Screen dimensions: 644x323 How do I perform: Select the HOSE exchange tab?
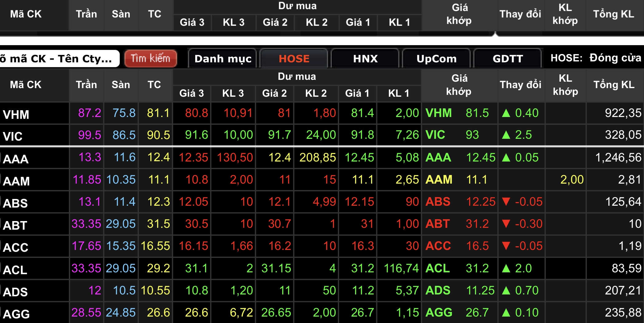(x=294, y=59)
